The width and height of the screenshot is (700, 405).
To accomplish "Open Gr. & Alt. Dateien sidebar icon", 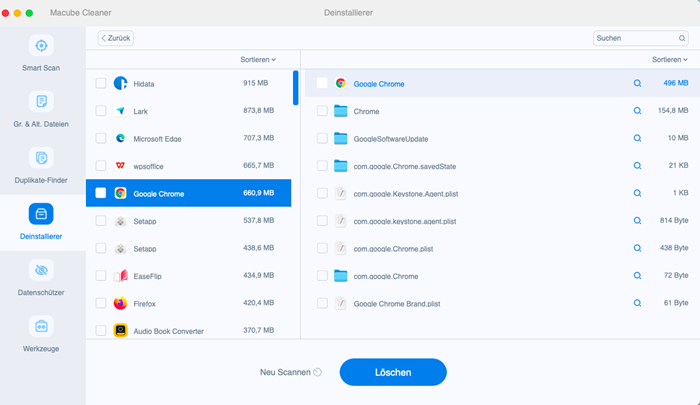I will pyautogui.click(x=41, y=102).
